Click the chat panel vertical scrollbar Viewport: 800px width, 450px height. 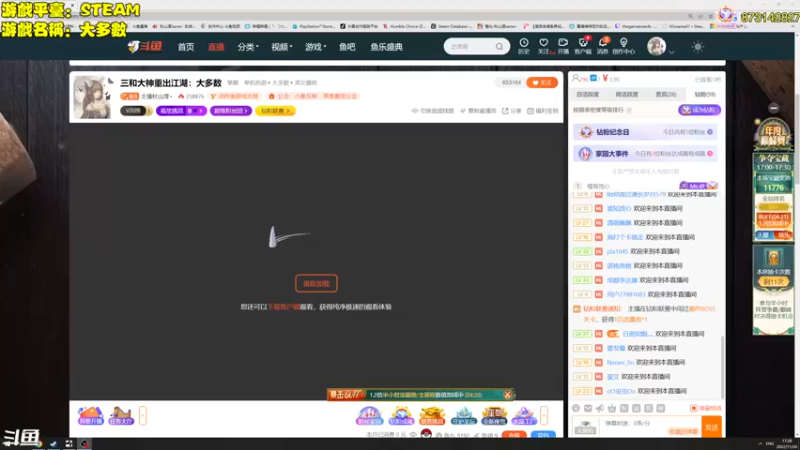click(x=722, y=367)
